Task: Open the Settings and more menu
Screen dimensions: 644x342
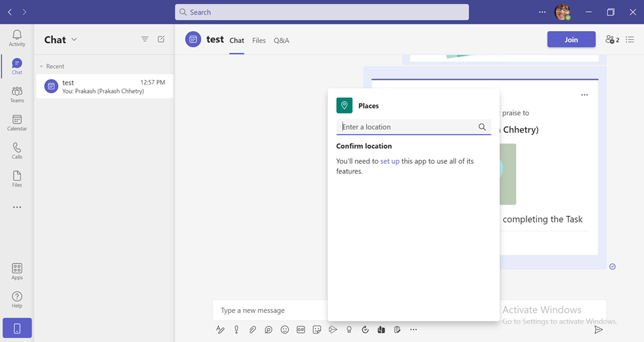Action: click(542, 13)
